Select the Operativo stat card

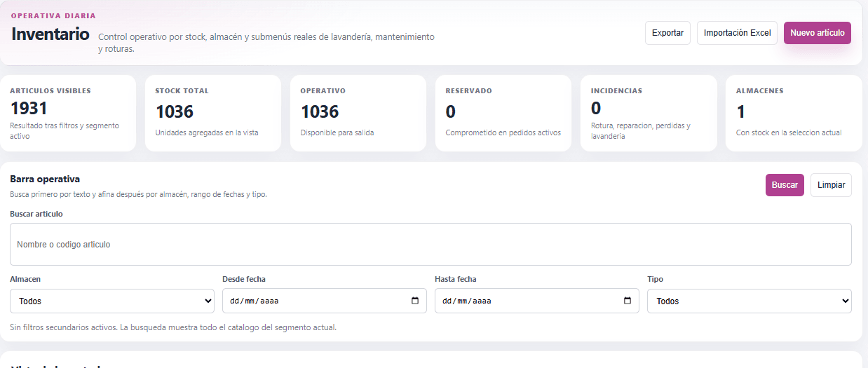tap(358, 113)
